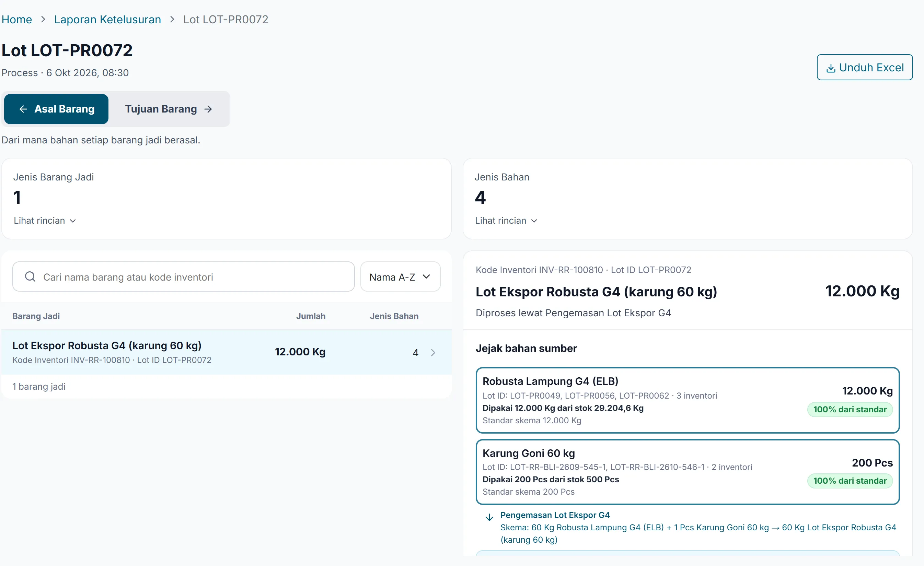Click the 'Standar skema 200 Pcs' text
Viewport: 924px width, 566px height.
(528, 492)
